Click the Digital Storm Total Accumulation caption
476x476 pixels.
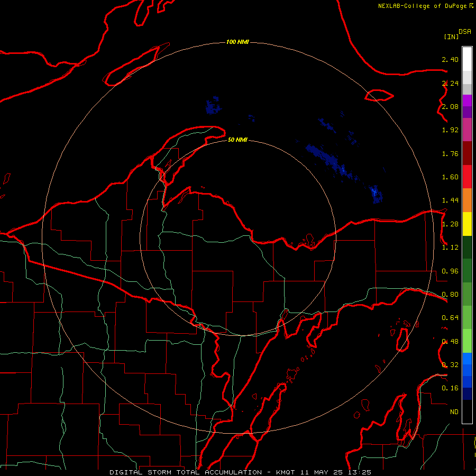[186, 472]
